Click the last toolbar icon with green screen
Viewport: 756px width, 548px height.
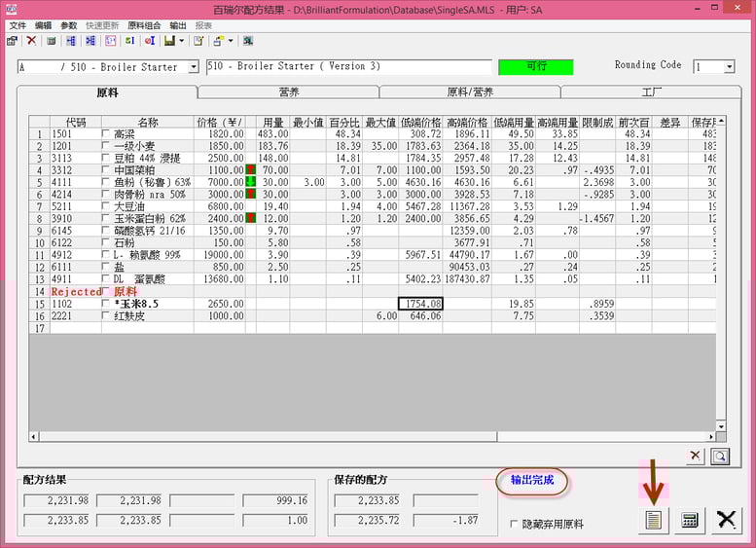[248, 41]
